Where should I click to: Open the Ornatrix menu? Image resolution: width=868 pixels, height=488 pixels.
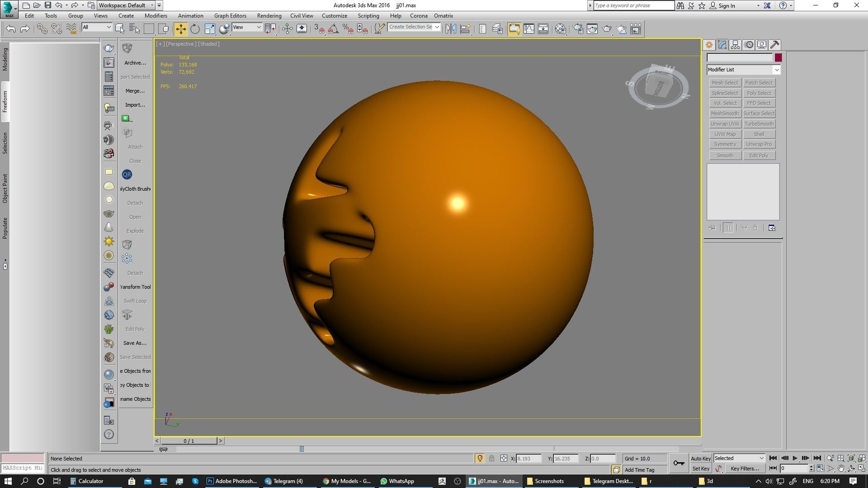coord(443,16)
